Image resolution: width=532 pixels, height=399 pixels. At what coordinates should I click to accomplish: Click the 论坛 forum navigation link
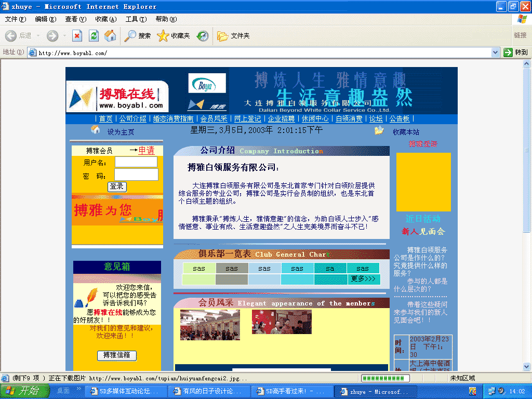[x=376, y=119]
